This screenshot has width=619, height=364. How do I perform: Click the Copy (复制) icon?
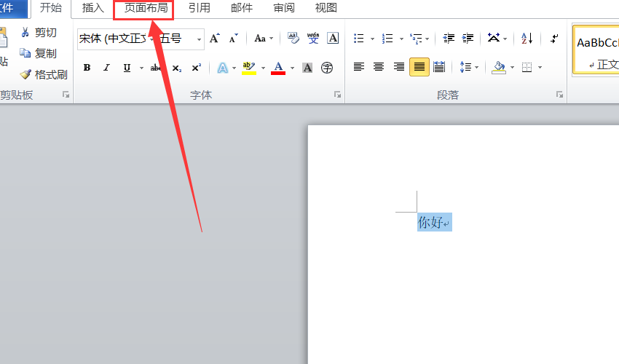point(25,53)
